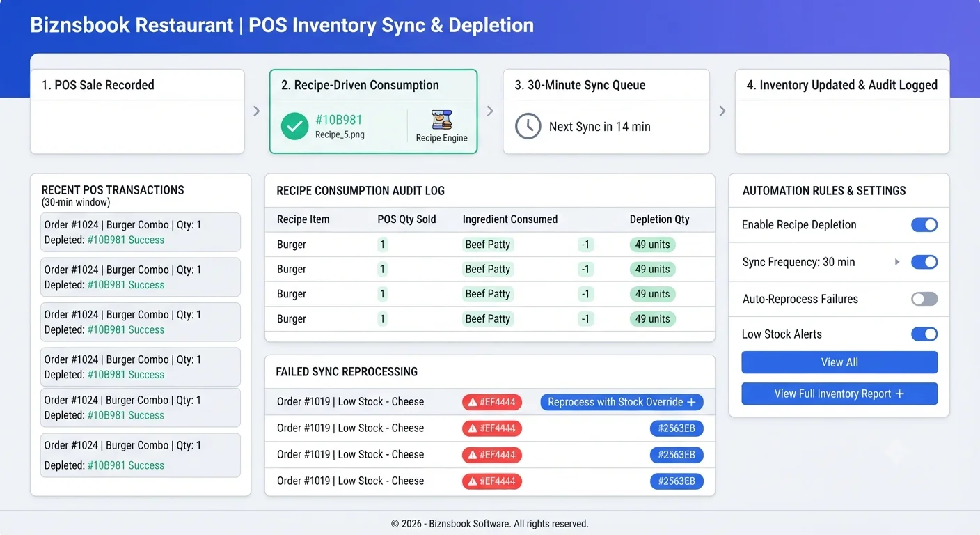Select Ingredient Consumed column header

pyautogui.click(x=510, y=219)
